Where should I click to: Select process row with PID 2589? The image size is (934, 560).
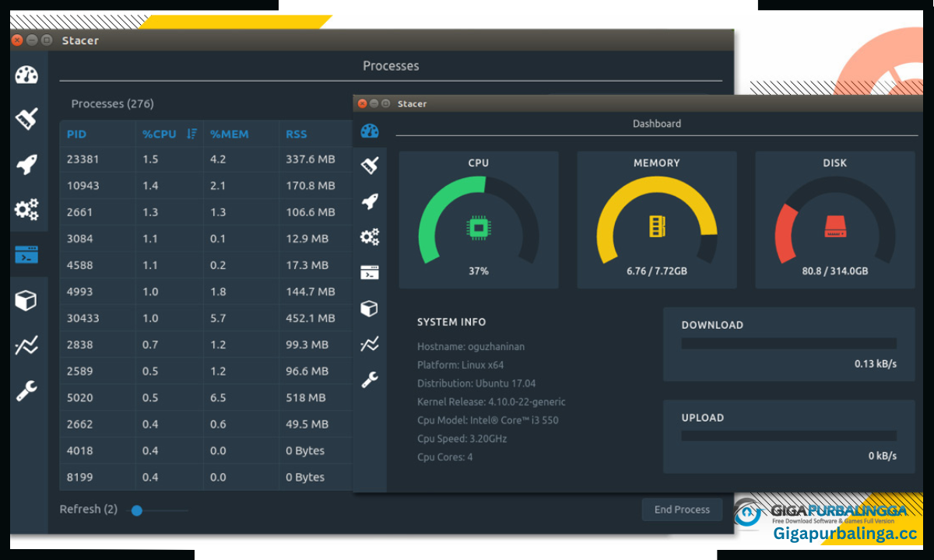(x=206, y=370)
